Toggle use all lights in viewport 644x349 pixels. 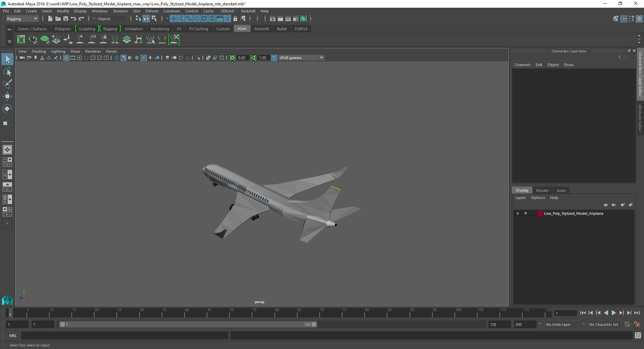[150, 58]
